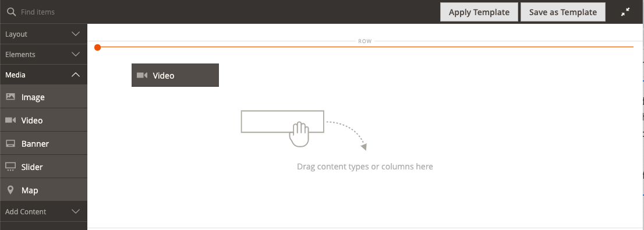Exit fullscreen using the collapse arrows icon

[x=625, y=12]
